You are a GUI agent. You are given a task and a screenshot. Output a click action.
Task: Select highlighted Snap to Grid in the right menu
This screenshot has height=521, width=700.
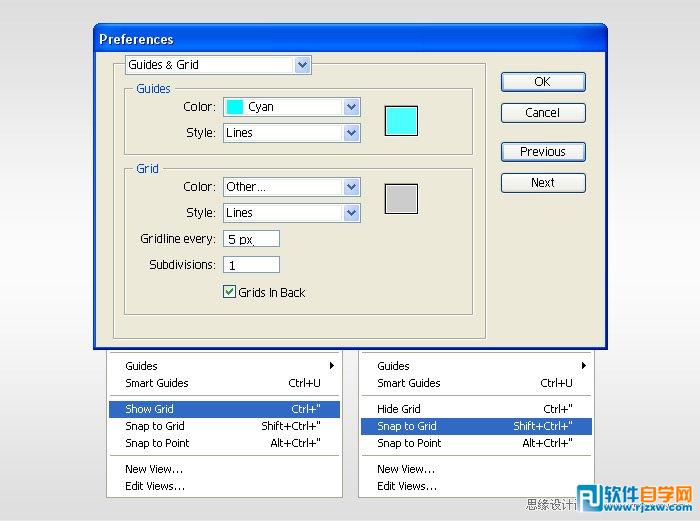[476, 426]
